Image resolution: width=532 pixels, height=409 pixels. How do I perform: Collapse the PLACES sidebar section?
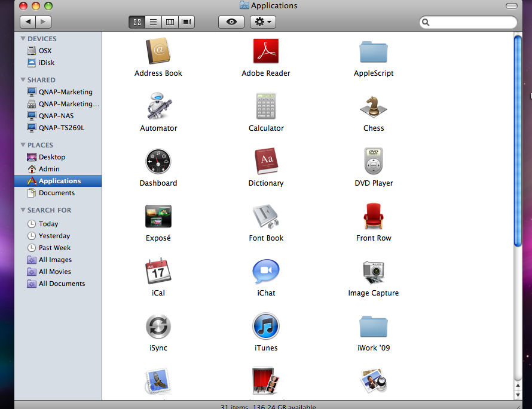(x=23, y=145)
